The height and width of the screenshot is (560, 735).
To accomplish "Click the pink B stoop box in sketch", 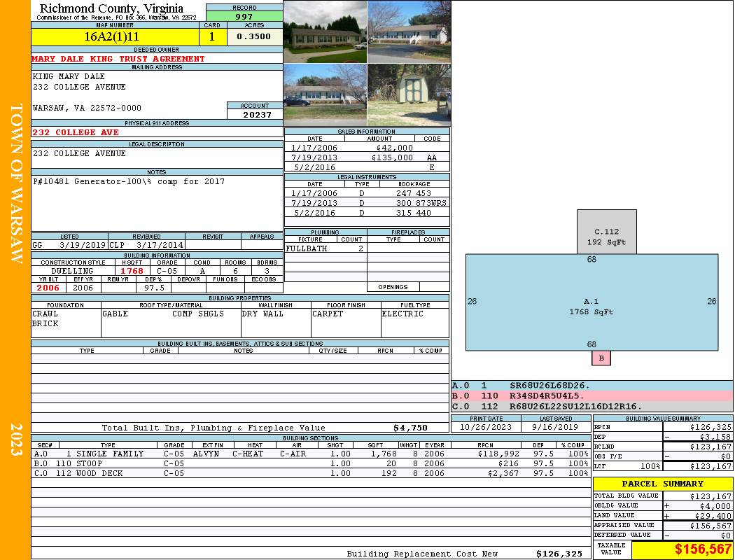I will point(601,358).
